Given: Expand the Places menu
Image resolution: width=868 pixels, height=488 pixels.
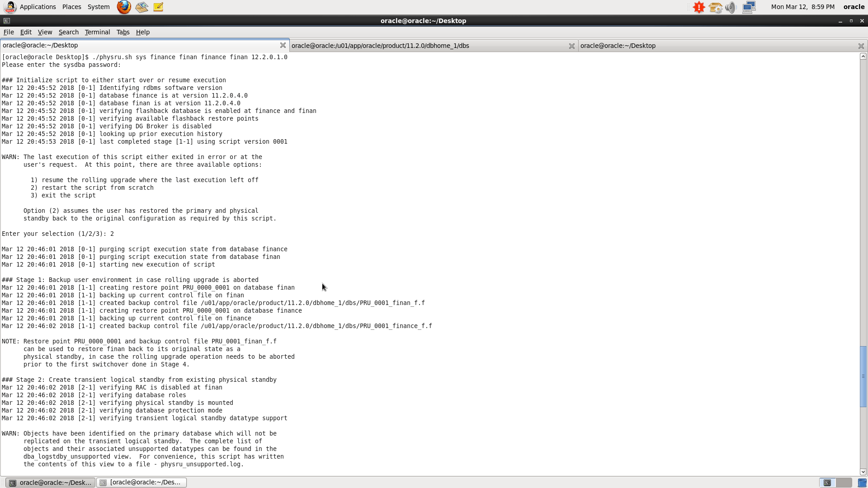Looking at the screenshot, I should pos(71,7).
